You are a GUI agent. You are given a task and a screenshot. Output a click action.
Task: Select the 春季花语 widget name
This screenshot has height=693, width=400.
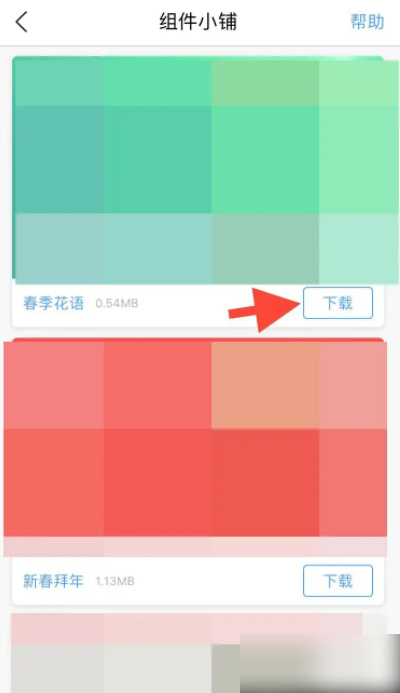click(x=53, y=303)
